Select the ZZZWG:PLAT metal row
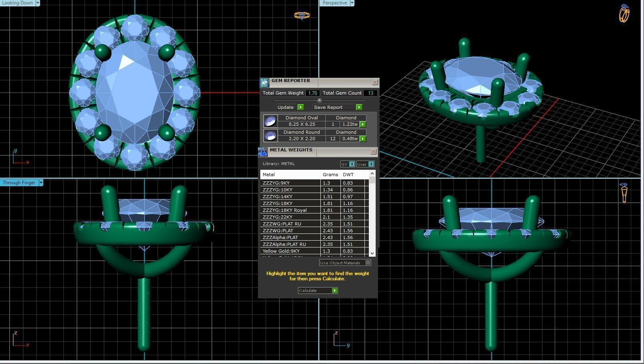644x364 pixels. pyautogui.click(x=314, y=231)
